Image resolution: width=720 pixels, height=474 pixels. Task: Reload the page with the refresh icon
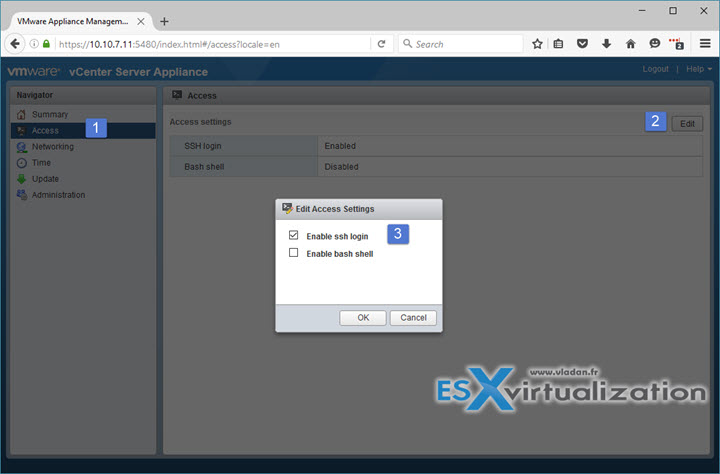click(x=382, y=44)
